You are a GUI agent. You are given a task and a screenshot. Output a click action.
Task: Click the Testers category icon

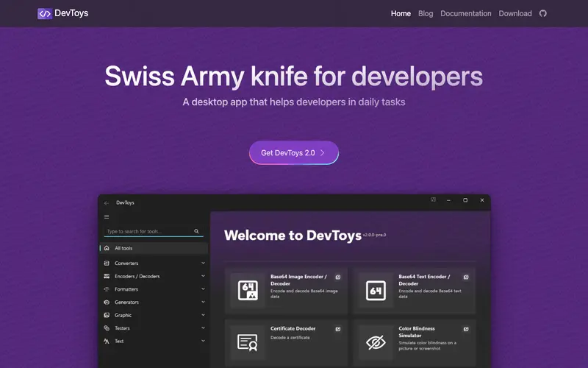pos(107,328)
